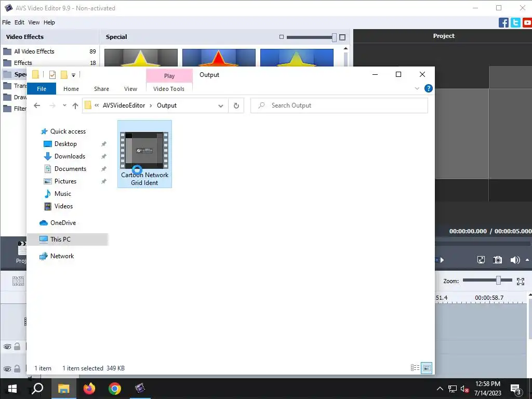532x399 pixels.
Task: Click the Search Output field
Action: (x=339, y=105)
